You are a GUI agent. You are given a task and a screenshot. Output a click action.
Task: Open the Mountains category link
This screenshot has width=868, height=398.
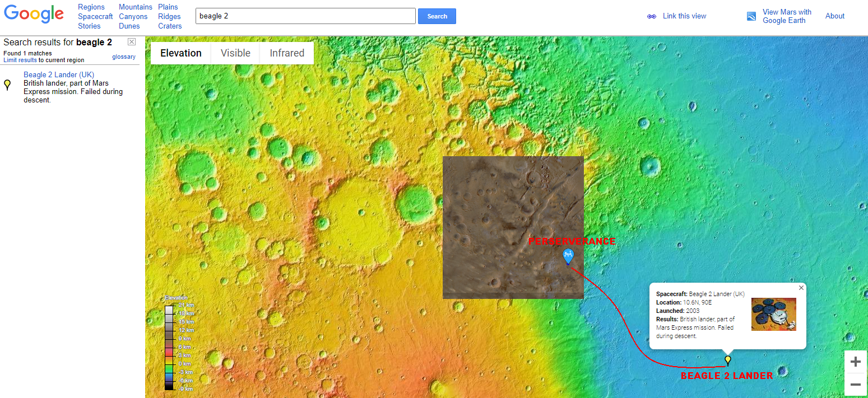[x=136, y=7]
